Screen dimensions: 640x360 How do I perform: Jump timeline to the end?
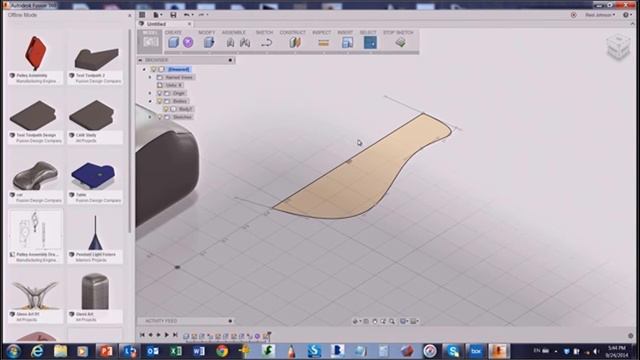175,335
